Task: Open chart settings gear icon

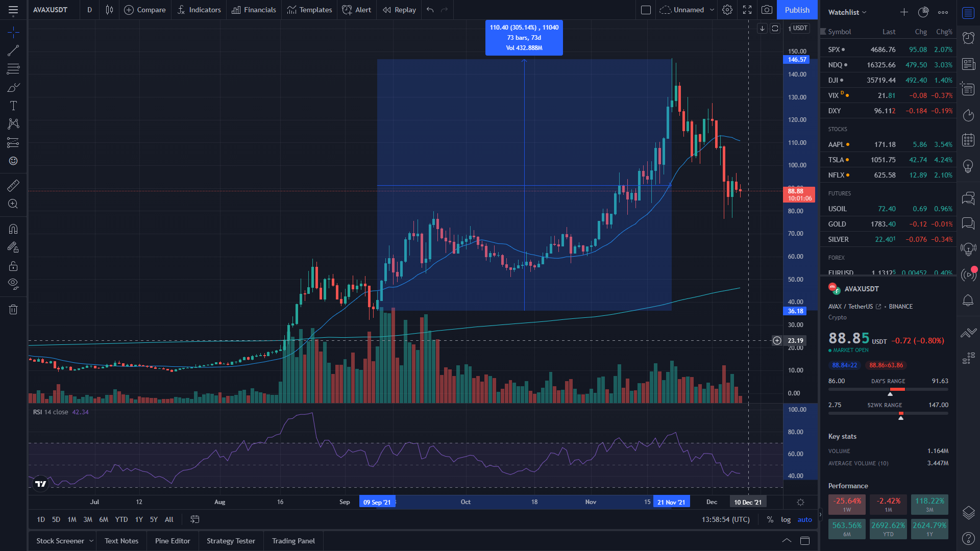Action: pos(727,10)
